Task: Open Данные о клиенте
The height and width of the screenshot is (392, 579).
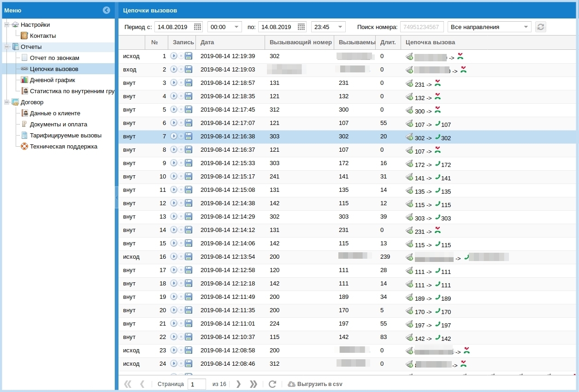Action: point(55,113)
